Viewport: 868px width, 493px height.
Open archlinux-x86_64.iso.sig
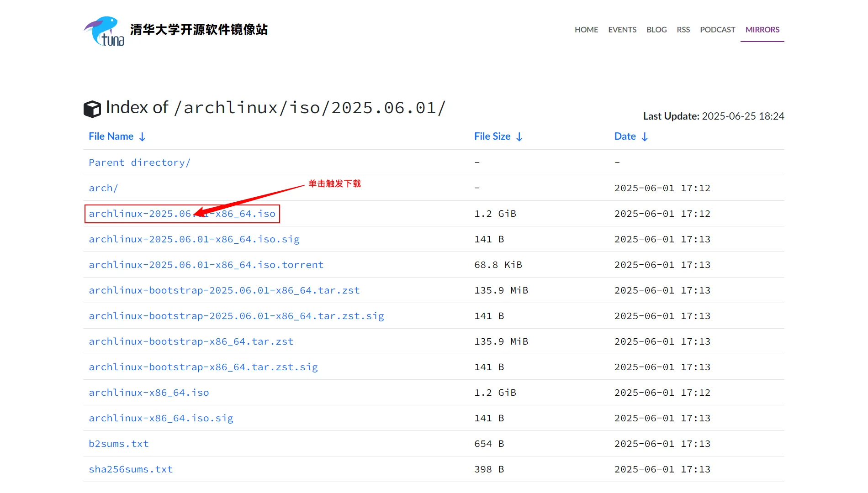(x=161, y=418)
